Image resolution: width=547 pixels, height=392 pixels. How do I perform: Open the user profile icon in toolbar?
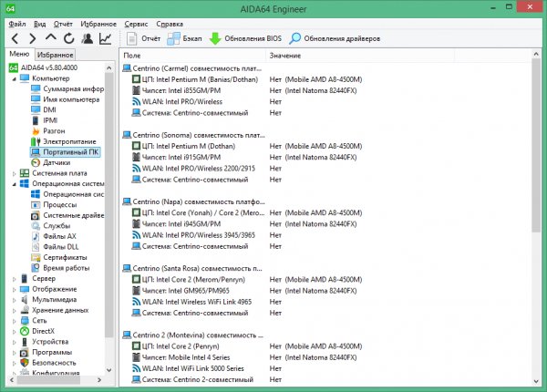pos(88,38)
